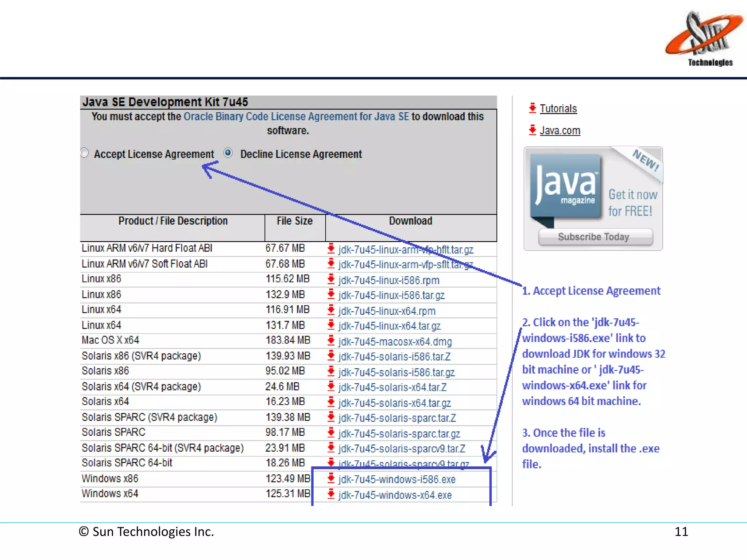This screenshot has width=747, height=560.
Task: Download the jdk-7u45-windows-x64.exe file link
Action: pos(395,495)
